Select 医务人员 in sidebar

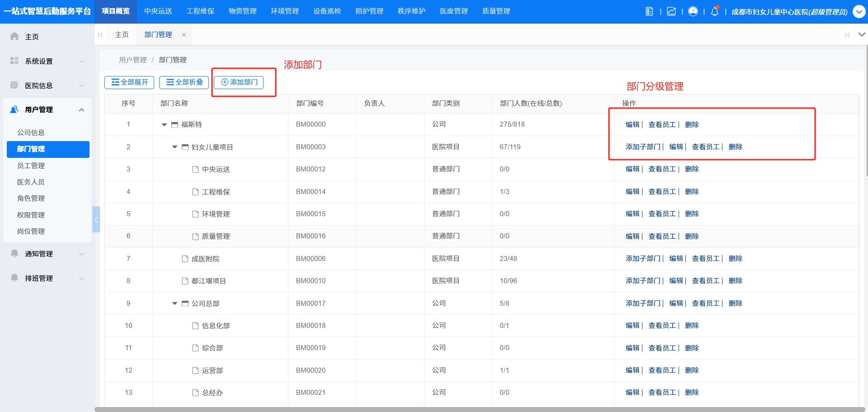pyautogui.click(x=31, y=182)
